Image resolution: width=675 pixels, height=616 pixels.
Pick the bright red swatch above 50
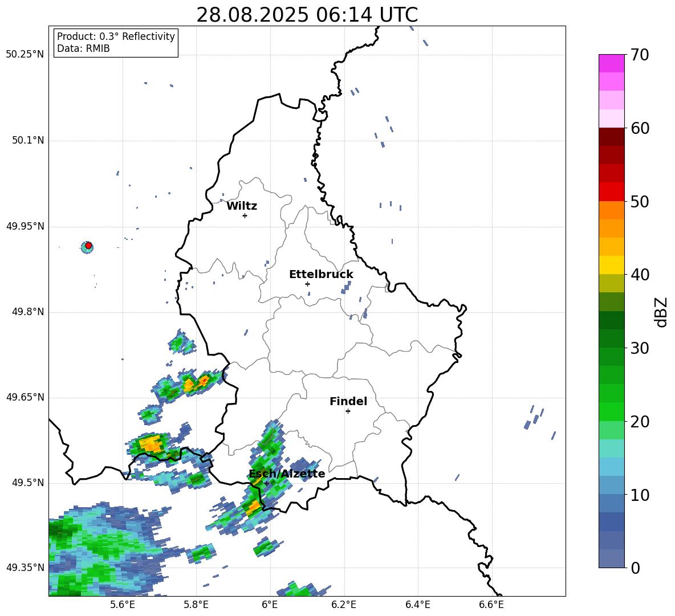tap(611, 192)
